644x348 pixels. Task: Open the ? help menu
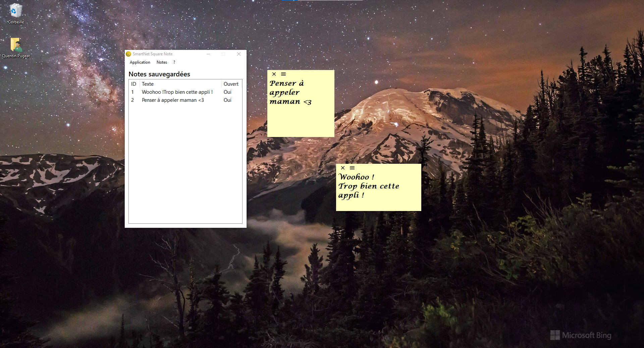pyautogui.click(x=174, y=62)
